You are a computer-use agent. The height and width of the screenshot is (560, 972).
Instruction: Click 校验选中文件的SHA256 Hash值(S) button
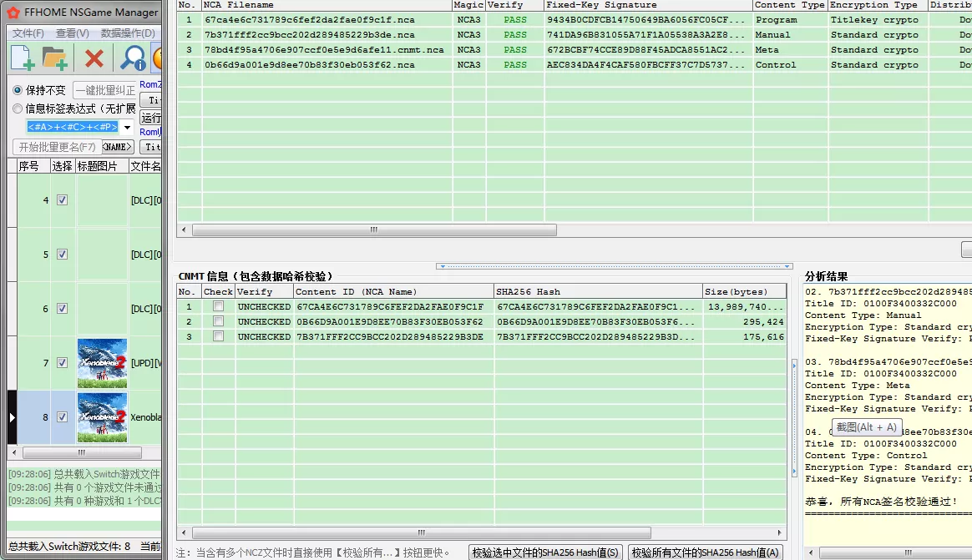(x=545, y=552)
